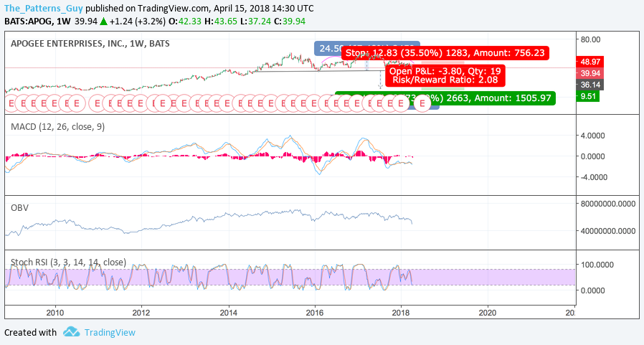The height and width of the screenshot is (345, 644).
Task: Select the Stoch RSI indicator legend
Action: (x=68, y=262)
